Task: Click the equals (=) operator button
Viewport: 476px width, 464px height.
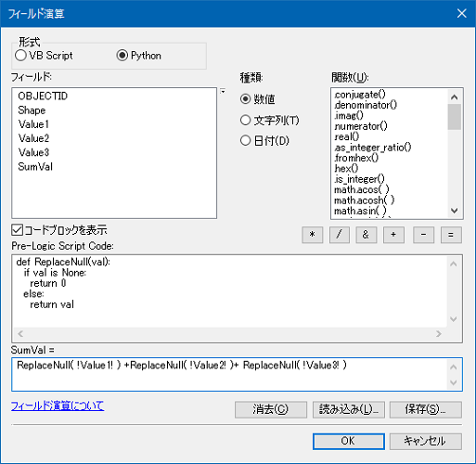Action: [451, 235]
